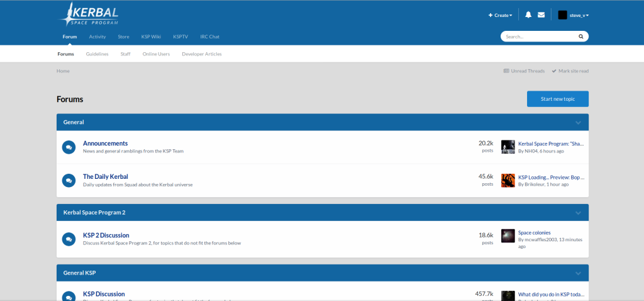
Task: Open the KSP 2 Discussion forum link
Action: point(106,236)
